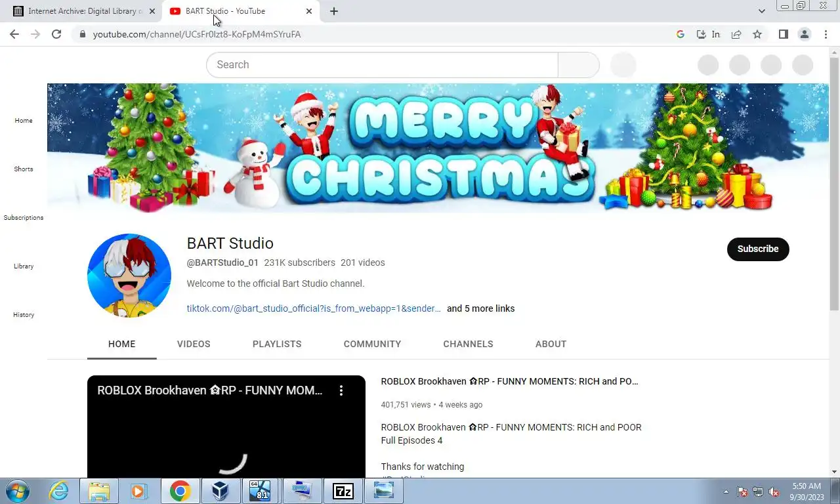Click the BART Studio channel avatar
The height and width of the screenshot is (504, 840).
tap(129, 276)
